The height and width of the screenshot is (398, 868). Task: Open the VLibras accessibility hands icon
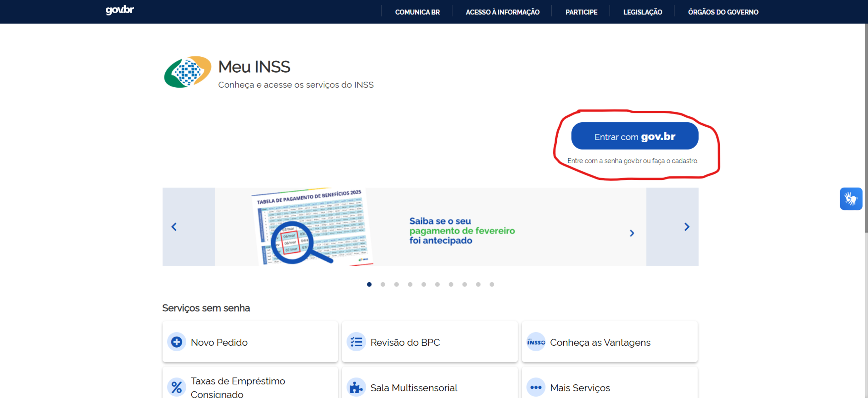[851, 199]
